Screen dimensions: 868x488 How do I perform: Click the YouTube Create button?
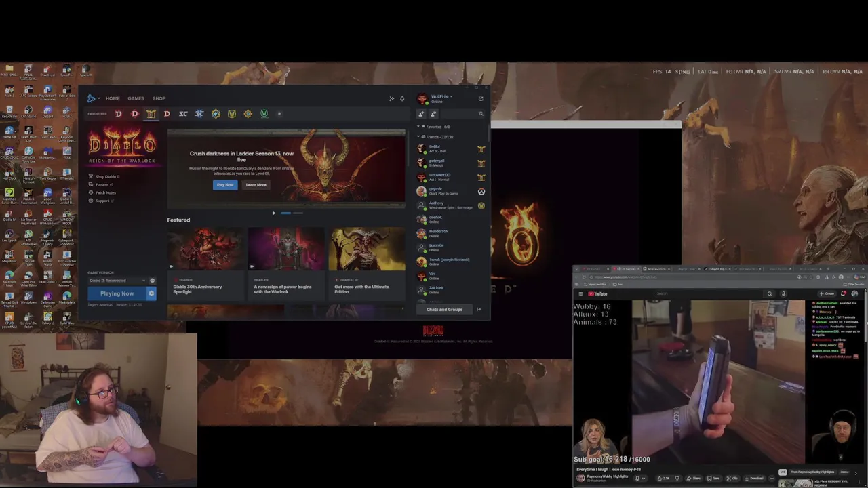pos(827,293)
